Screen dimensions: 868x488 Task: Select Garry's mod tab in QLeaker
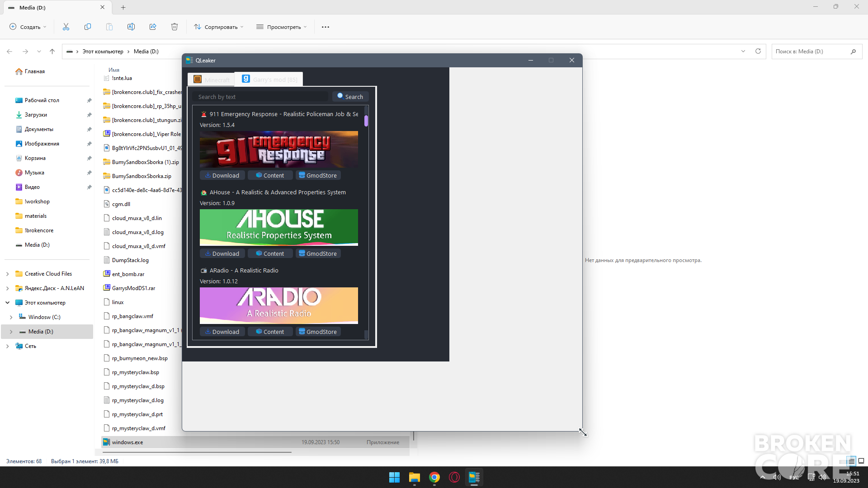(269, 79)
